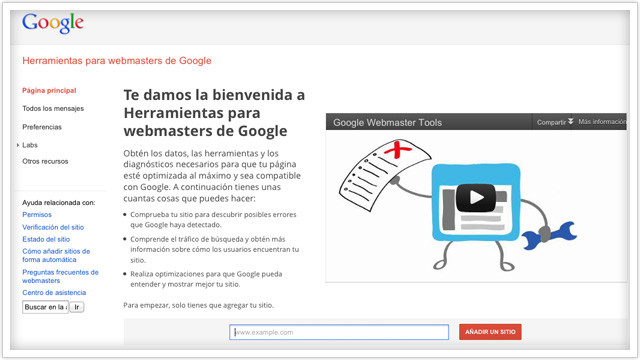Focus the Buscar en la ayuda field
640x360 pixels.
pyautogui.click(x=45, y=307)
